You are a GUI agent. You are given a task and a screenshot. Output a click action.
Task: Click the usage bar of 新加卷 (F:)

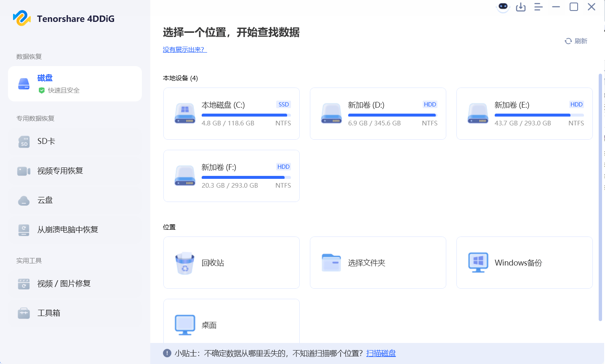pos(246,177)
